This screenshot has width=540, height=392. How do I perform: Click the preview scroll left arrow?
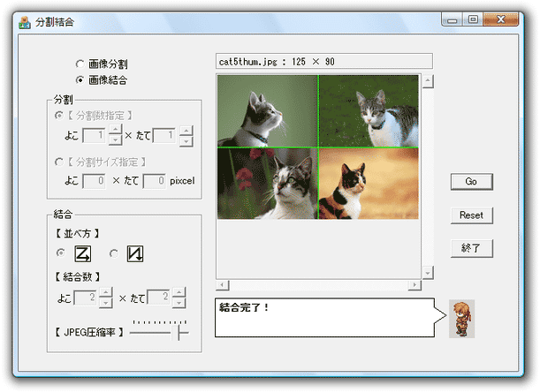[223, 285]
